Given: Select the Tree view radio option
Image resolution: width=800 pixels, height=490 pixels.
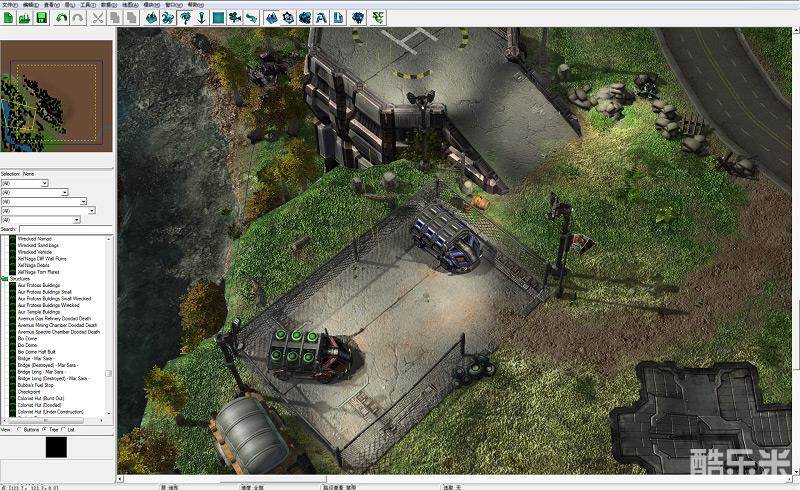Looking at the screenshot, I should [x=44, y=429].
